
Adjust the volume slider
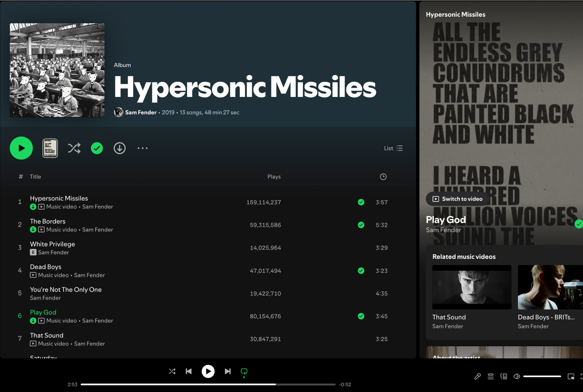point(542,376)
